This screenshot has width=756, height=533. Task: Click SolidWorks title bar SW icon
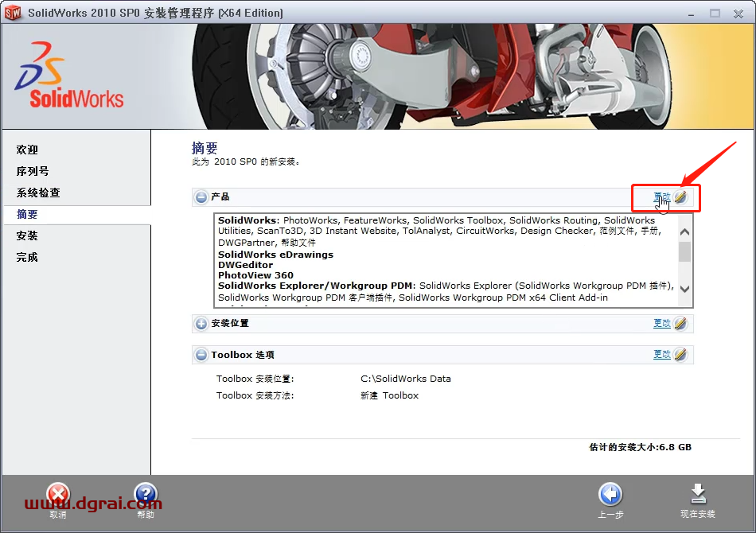[13, 13]
